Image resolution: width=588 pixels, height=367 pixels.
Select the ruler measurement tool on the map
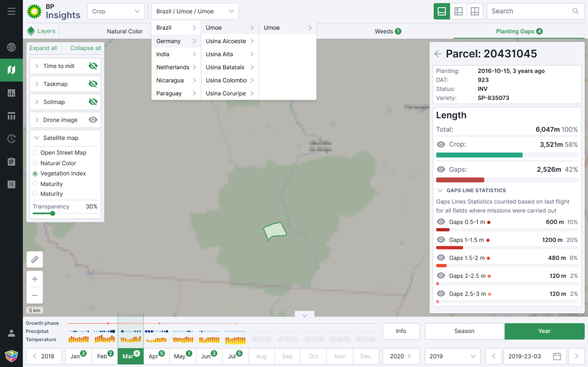point(34,260)
